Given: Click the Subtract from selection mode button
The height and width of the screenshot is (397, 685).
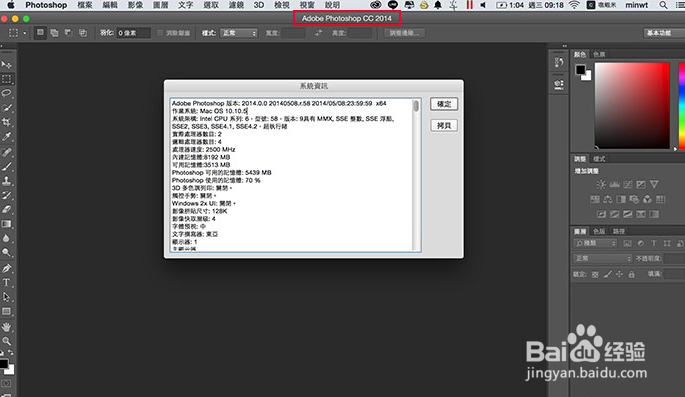Looking at the screenshot, I should click(x=68, y=33).
